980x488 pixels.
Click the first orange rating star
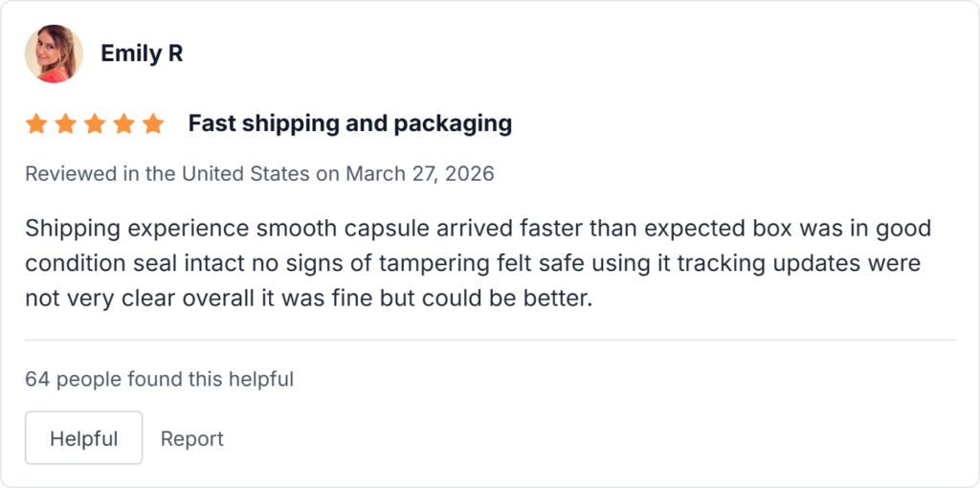36,123
